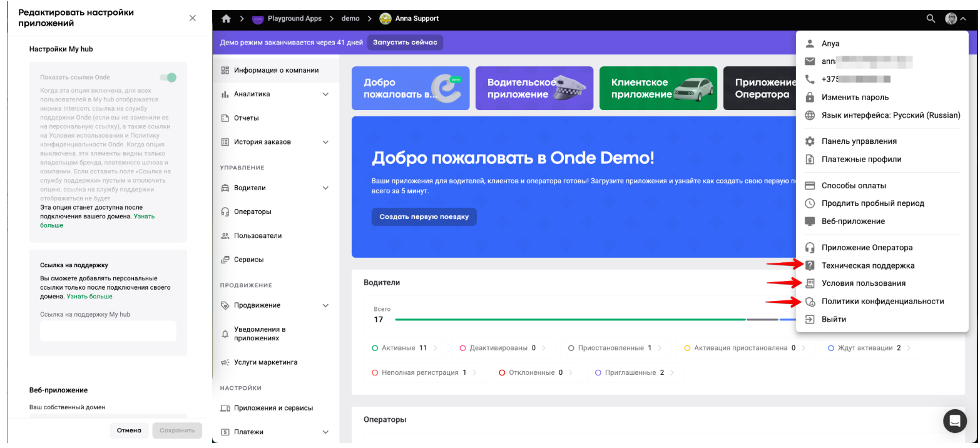
Task: Click the Продвижение tag icon
Action: pos(225,305)
